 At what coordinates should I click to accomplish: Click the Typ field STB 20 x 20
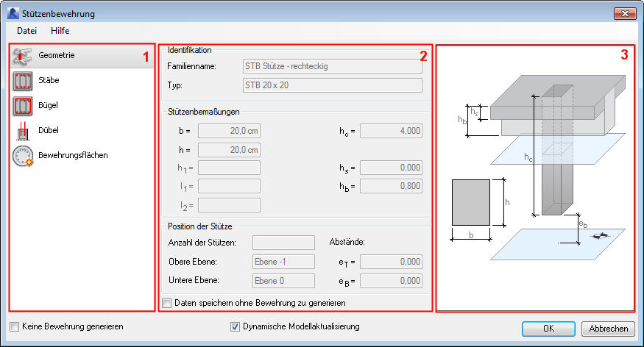[332, 85]
